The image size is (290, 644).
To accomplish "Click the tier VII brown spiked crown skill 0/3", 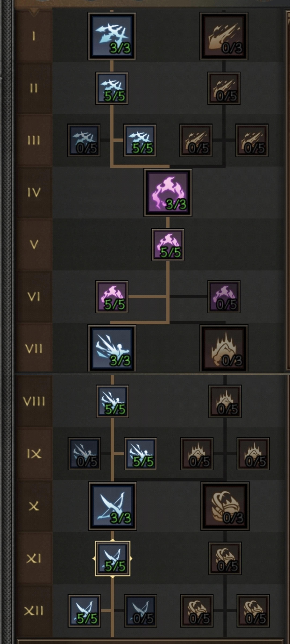I will click(224, 348).
